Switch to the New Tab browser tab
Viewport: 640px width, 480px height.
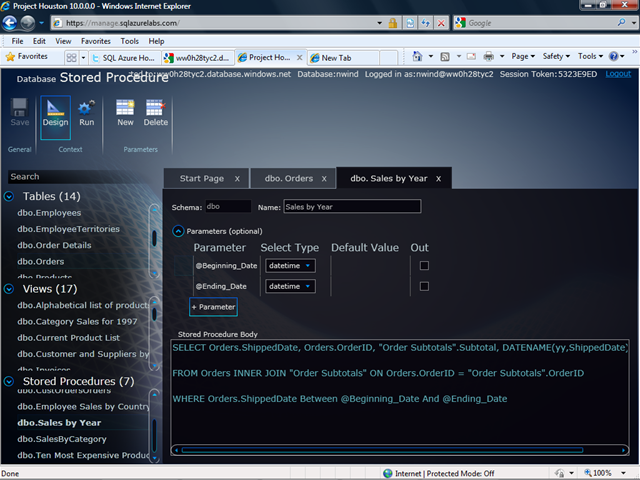pyautogui.click(x=344, y=58)
